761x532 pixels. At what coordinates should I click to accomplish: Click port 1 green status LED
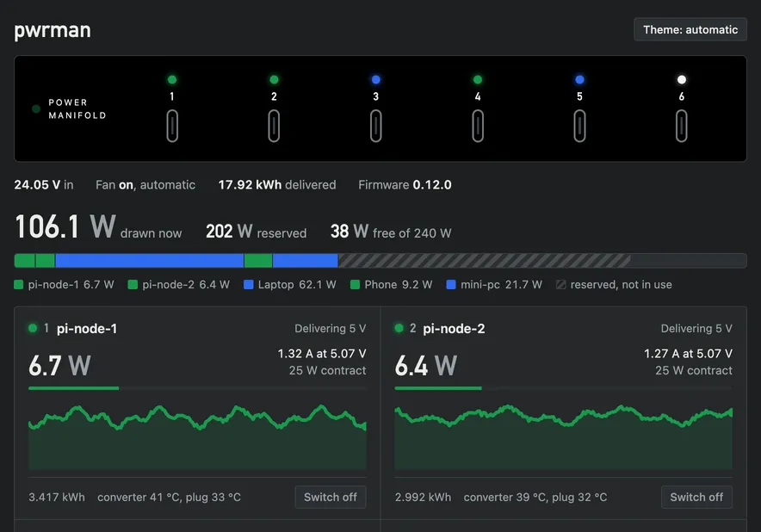point(172,79)
